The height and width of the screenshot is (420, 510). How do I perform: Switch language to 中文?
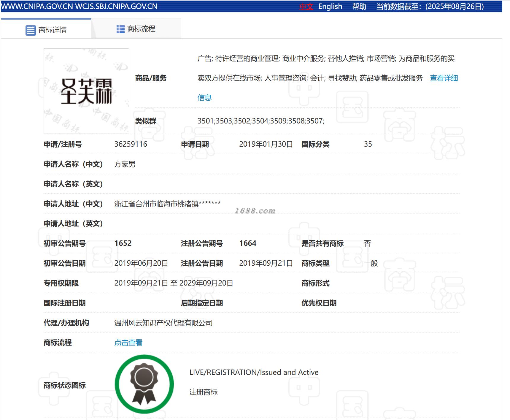tap(306, 6)
